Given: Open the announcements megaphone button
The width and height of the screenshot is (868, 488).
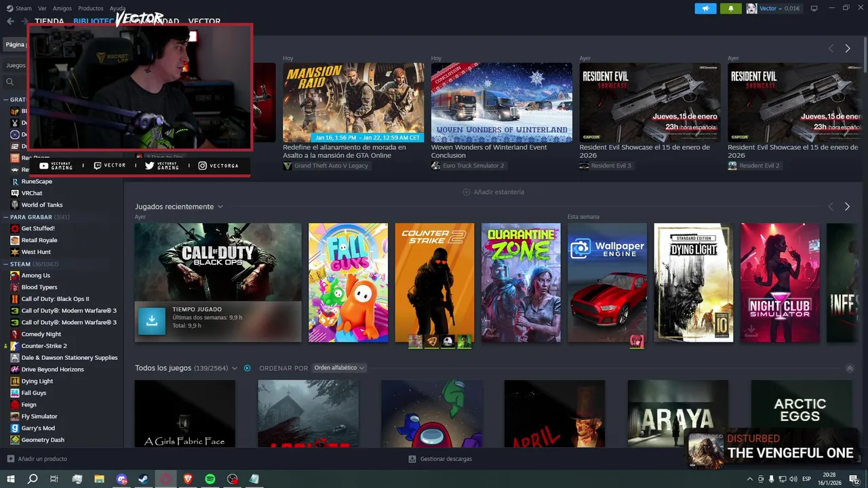Looking at the screenshot, I should pos(705,8).
